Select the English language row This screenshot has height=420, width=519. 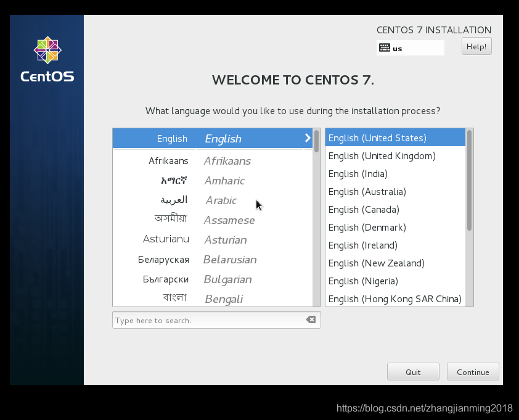213,138
